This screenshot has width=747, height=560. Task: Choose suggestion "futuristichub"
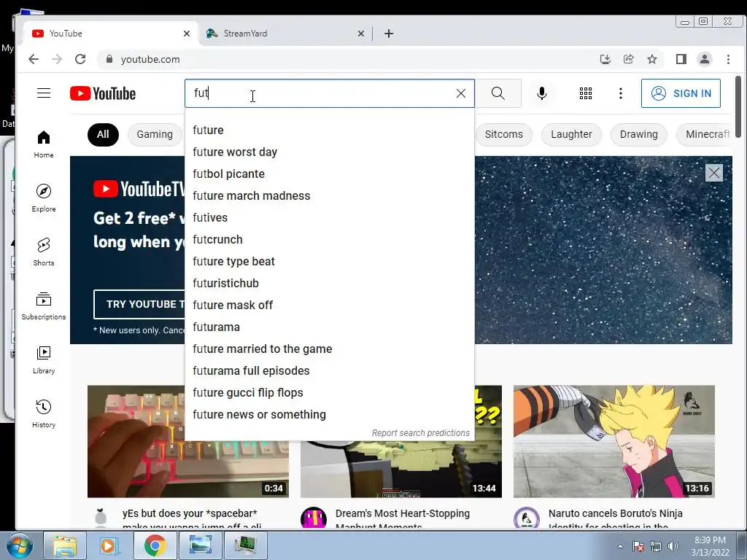click(330, 284)
